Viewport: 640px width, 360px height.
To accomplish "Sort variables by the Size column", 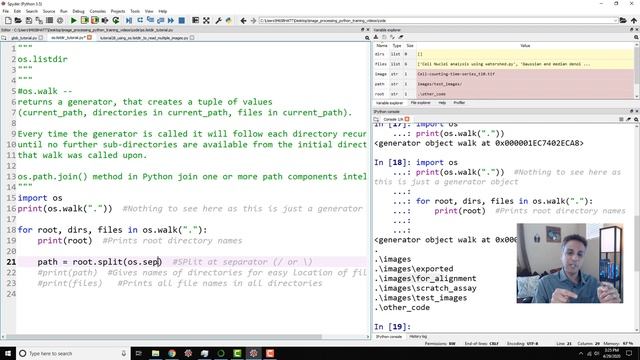I will (410, 46).
